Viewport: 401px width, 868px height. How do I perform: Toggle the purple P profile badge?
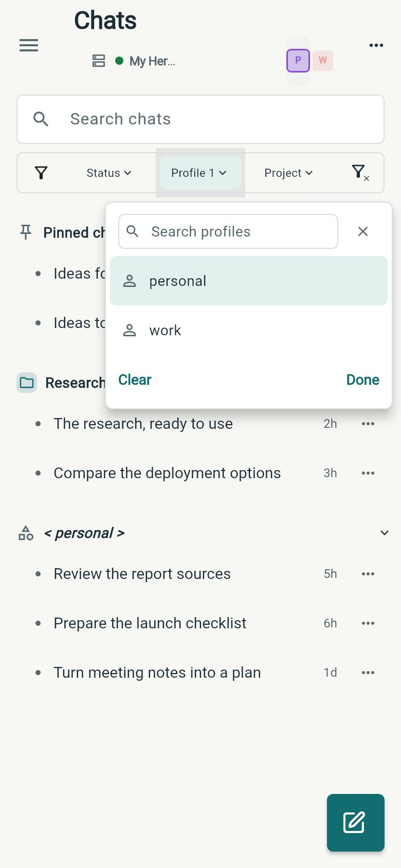[298, 61]
